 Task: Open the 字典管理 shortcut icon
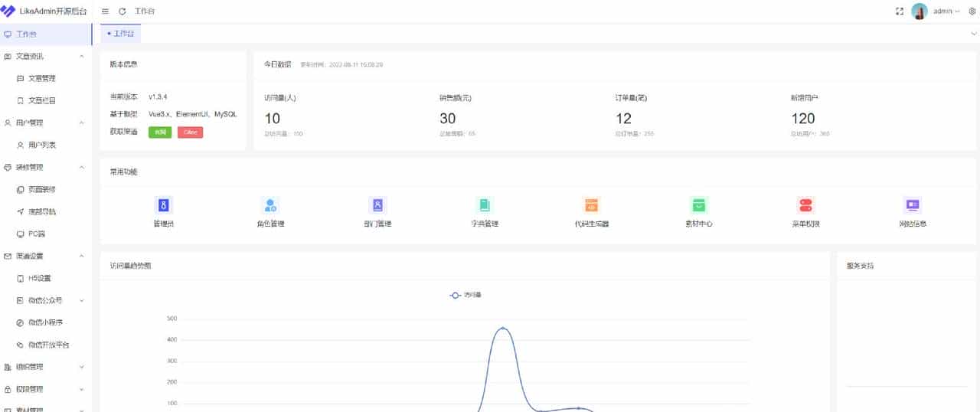point(485,205)
